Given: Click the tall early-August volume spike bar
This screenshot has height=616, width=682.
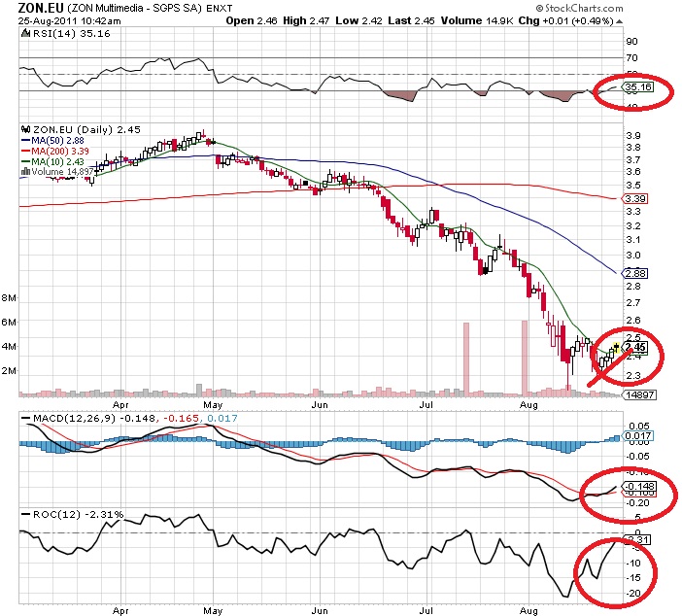Looking at the screenshot, I should pos(525,359).
